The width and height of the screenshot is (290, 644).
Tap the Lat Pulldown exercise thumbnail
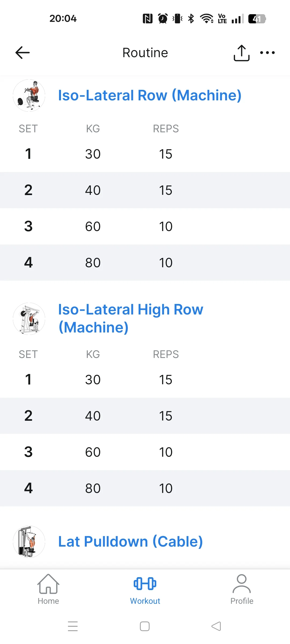coord(29,541)
